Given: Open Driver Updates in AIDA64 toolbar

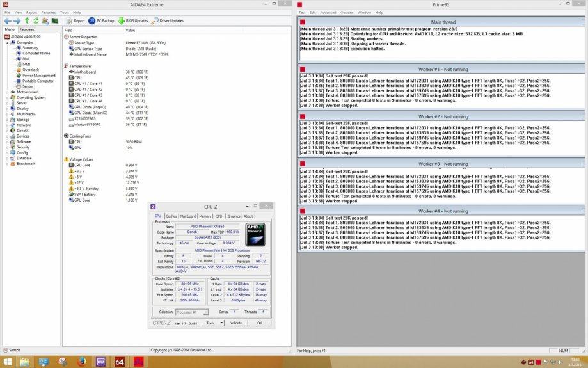Looking at the screenshot, I should coord(167,21).
